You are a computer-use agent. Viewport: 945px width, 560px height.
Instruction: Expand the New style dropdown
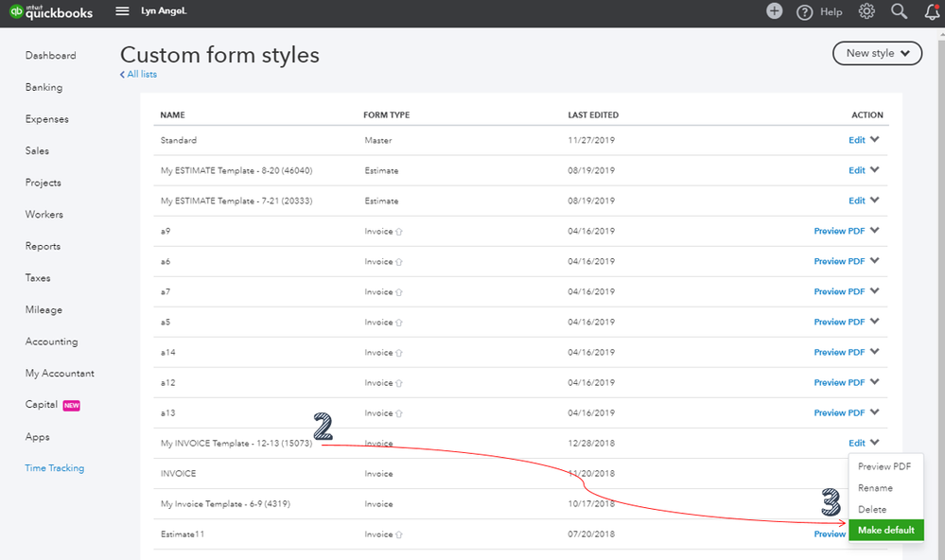[877, 53]
